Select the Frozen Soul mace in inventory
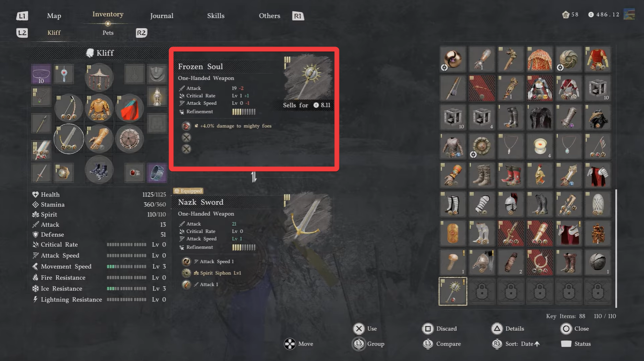 pos(453,291)
